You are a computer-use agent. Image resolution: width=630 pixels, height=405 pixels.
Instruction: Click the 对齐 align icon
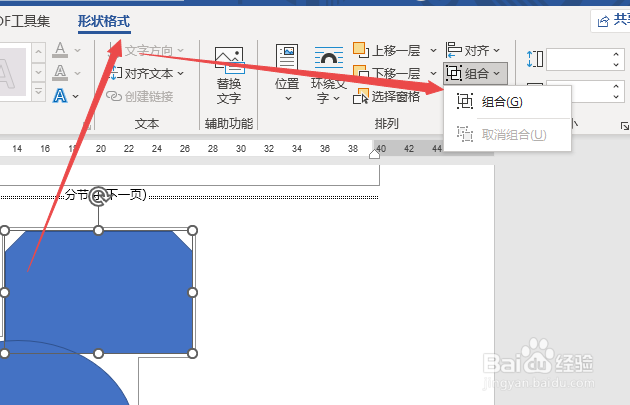point(454,50)
